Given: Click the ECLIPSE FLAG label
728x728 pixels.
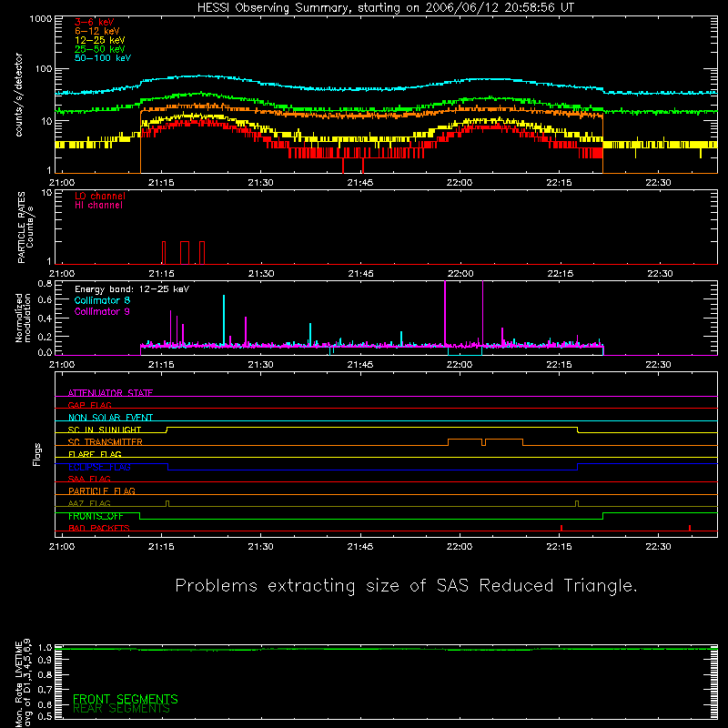Looking at the screenshot, I should click(x=99, y=467).
